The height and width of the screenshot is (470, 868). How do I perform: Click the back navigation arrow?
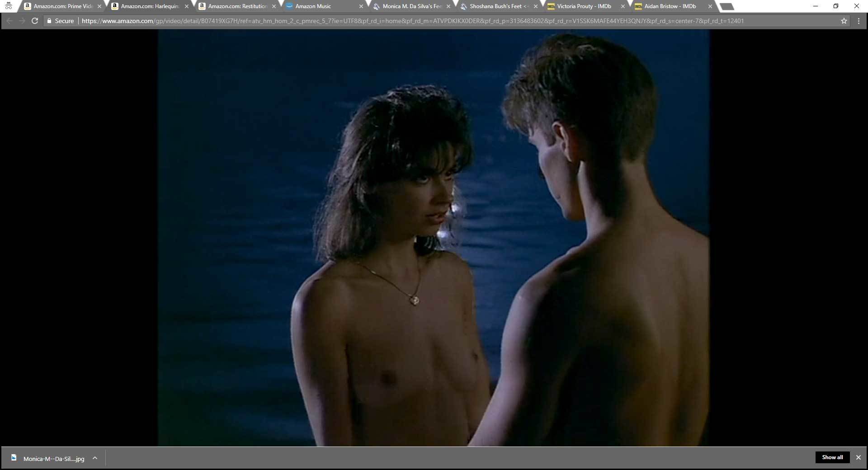click(x=9, y=21)
